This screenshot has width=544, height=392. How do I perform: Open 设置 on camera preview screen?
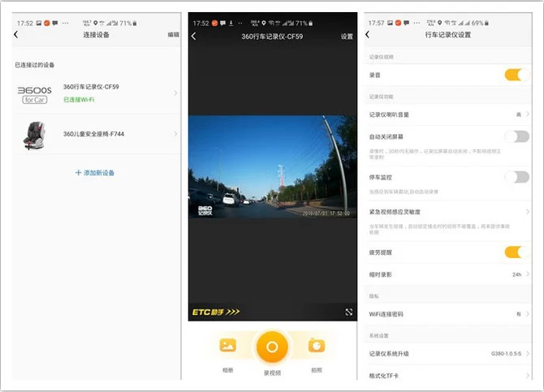point(347,37)
